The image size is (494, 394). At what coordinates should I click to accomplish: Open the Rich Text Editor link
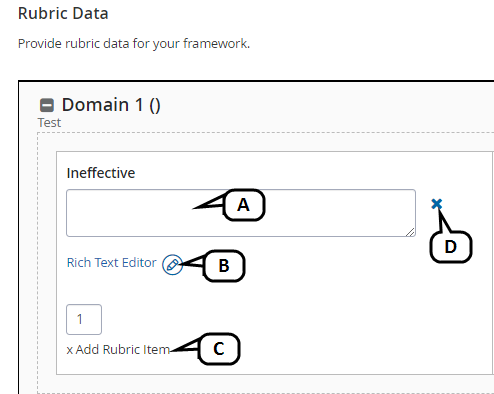point(112,263)
